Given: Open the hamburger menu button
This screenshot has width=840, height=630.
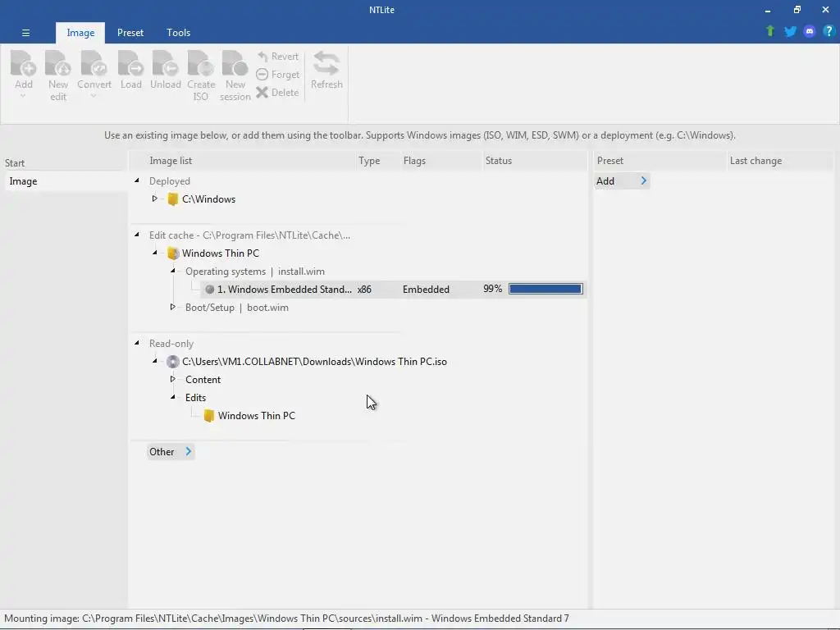Looking at the screenshot, I should 25,33.
